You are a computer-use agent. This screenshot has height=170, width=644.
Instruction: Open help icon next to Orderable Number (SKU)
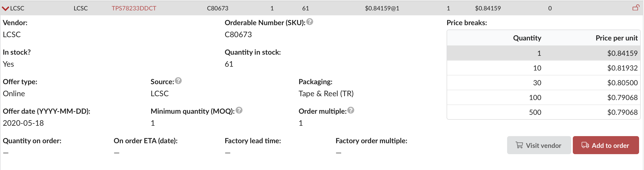click(x=310, y=22)
